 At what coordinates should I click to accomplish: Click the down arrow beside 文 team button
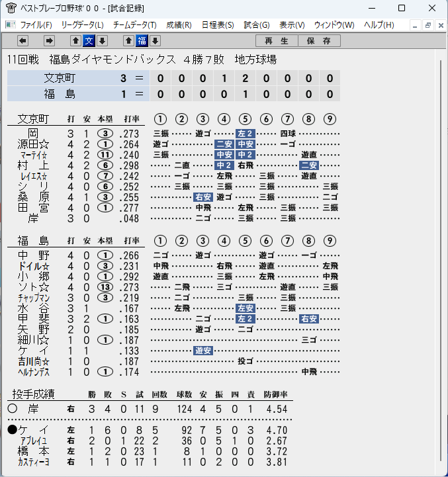click(x=103, y=40)
